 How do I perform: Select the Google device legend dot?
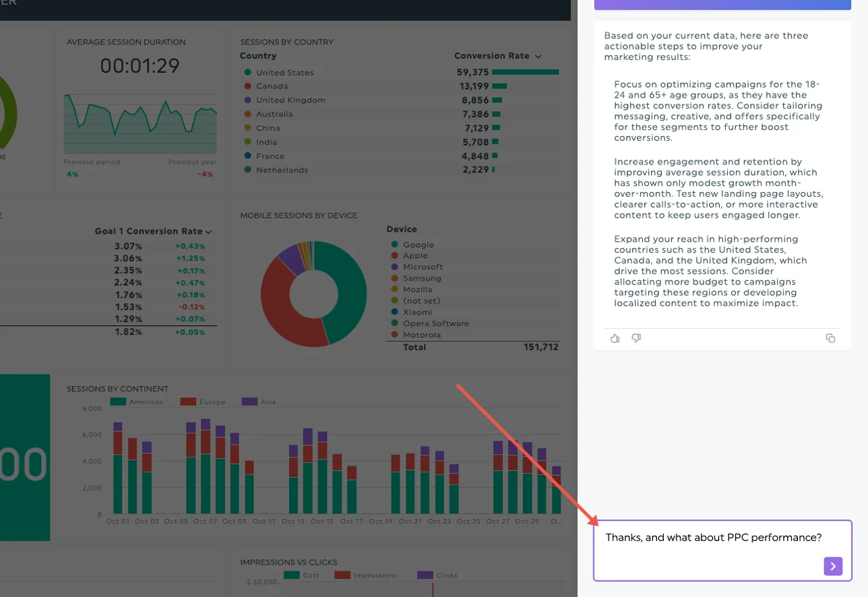coord(394,245)
